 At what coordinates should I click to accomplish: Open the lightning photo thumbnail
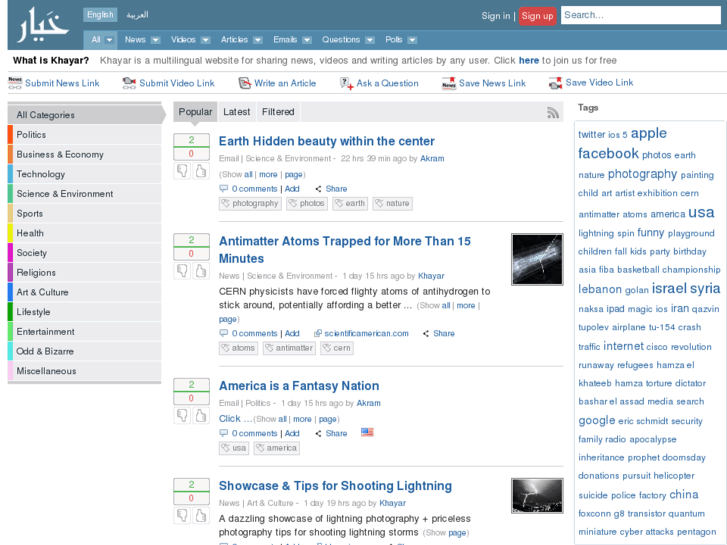pyautogui.click(x=537, y=495)
